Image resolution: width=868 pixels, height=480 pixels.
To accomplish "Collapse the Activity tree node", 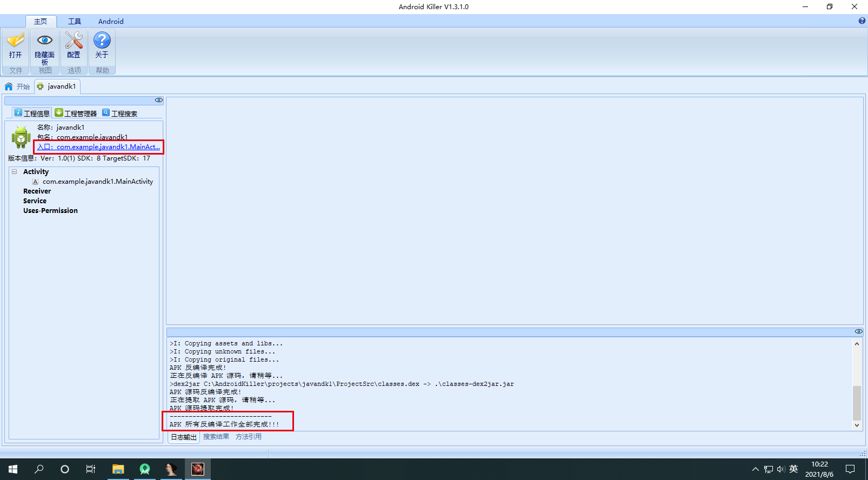I will (x=15, y=171).
